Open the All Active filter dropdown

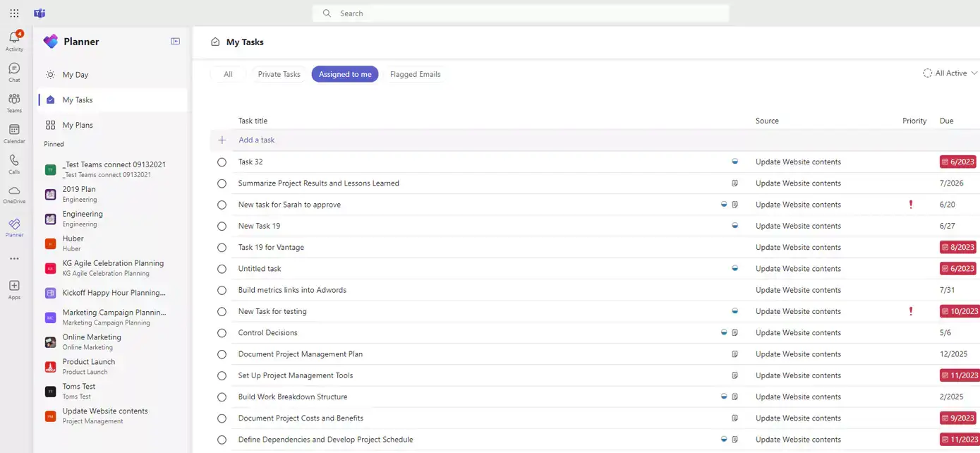[x=949, y=73]
